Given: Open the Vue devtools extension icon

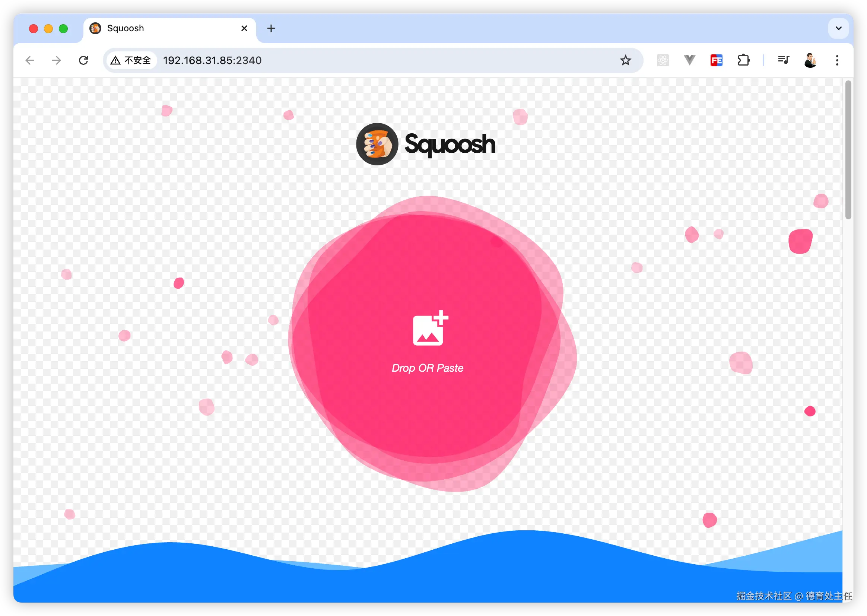Looking at the screenshot, I should [689, 60].
